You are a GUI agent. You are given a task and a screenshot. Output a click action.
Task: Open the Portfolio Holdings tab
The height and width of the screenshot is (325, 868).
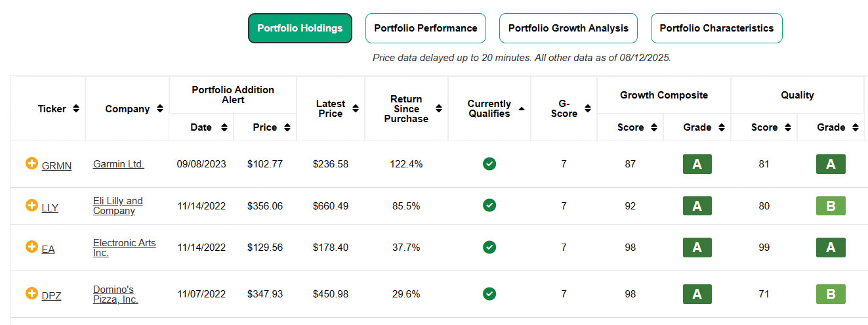coord(300,28)
